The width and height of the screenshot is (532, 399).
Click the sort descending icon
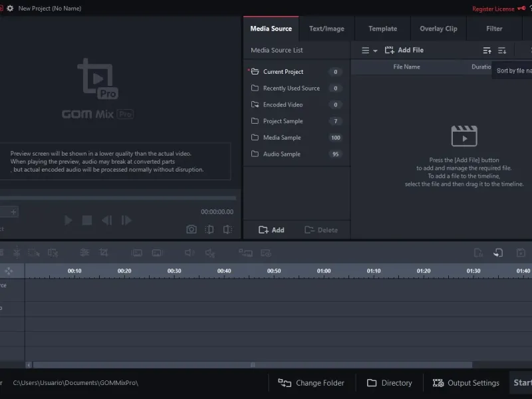(502, 51)
